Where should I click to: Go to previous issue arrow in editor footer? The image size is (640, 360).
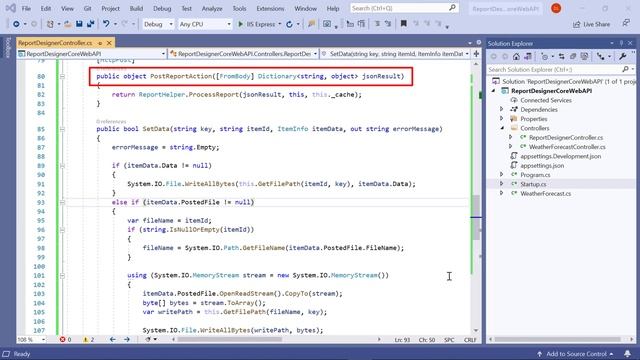[x=113, y=340]
